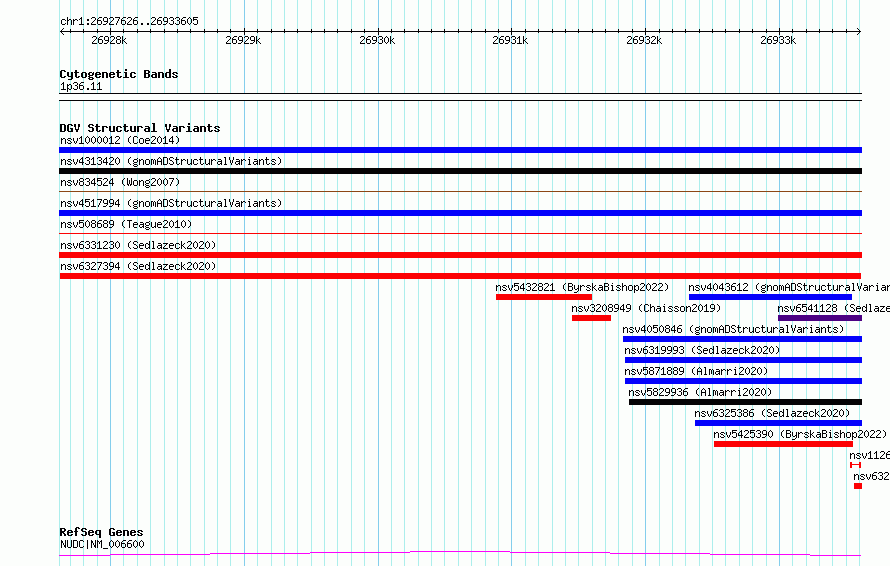
Task: Click the nsv6319993 (Sedlazeck2020) blue bar
Action: click(x=744, y=360)
